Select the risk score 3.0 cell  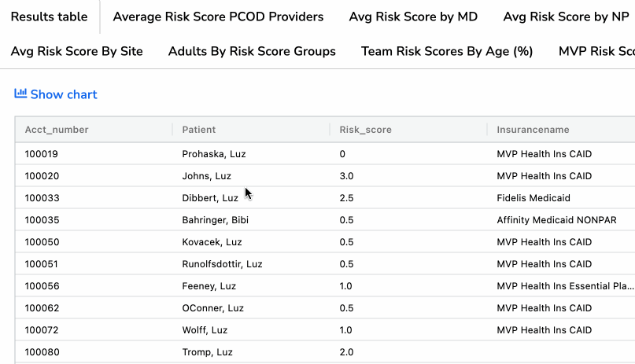point(347,176)
